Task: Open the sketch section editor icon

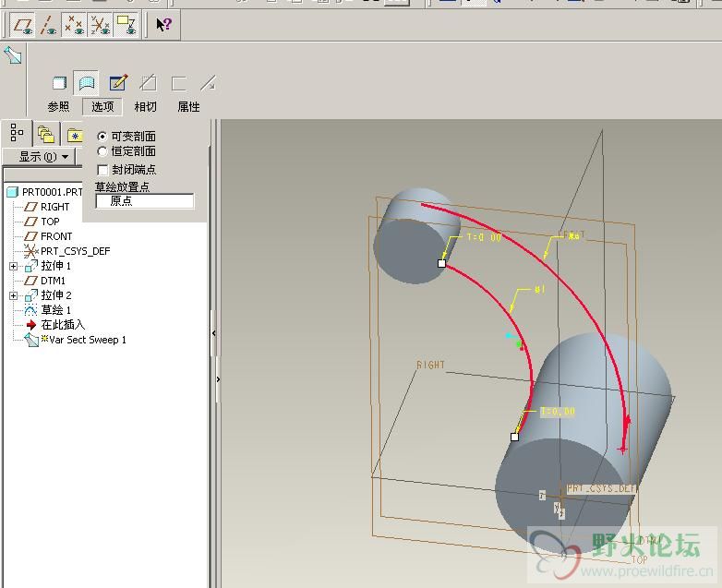Action: point(118,83)
